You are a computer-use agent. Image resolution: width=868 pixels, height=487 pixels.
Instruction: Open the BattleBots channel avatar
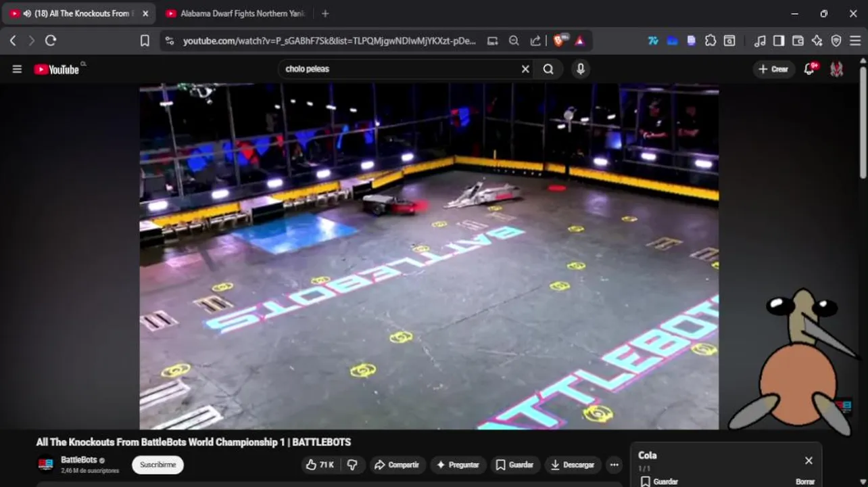point(46,465)
